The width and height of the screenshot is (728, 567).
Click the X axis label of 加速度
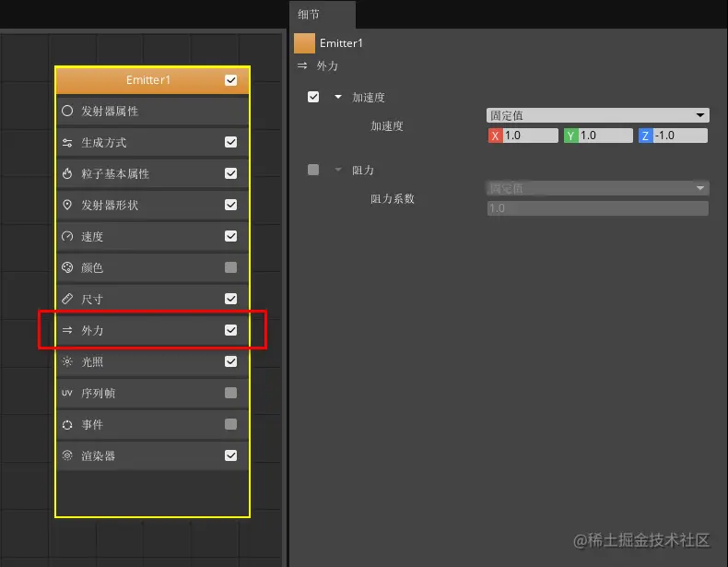pos(495,136)
